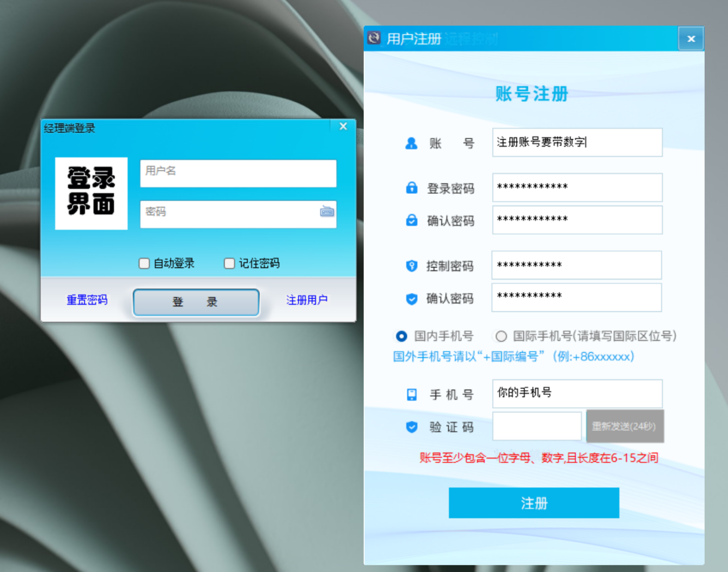The image size is (728, 572).
Task: Click the virtual keyboard icon in password field
Action: coord(327,211)
